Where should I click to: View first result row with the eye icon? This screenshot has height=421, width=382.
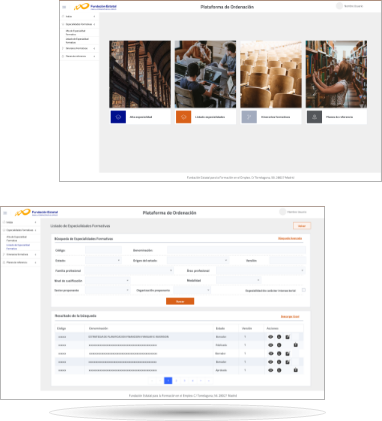tap(271, 337)
